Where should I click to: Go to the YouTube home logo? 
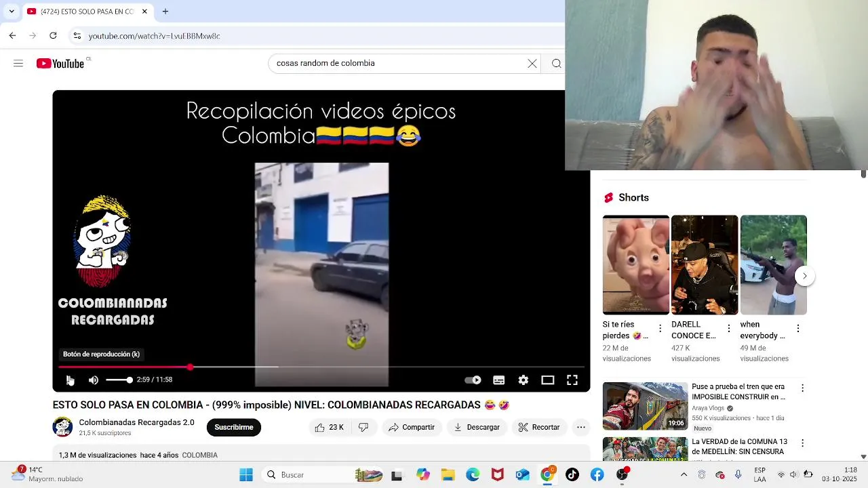(x=60, y=63)
